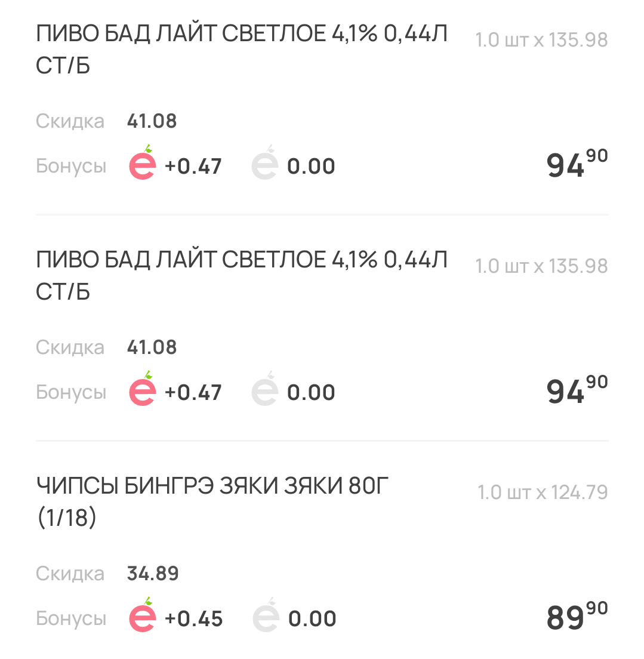Image resolution: width=644 pixels, height=659 pixels.
Task: Tap the pink bonus icon of second beer item
Action: (x=143, y=389)
